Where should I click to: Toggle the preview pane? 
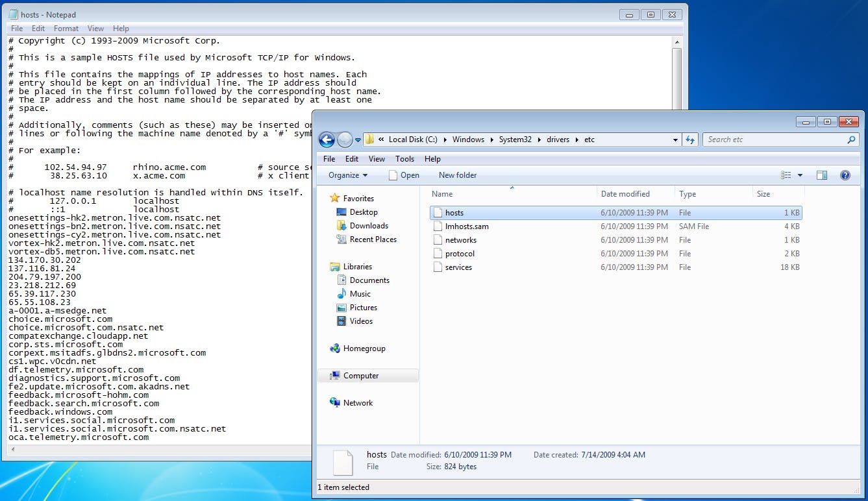tap(822, 175)
